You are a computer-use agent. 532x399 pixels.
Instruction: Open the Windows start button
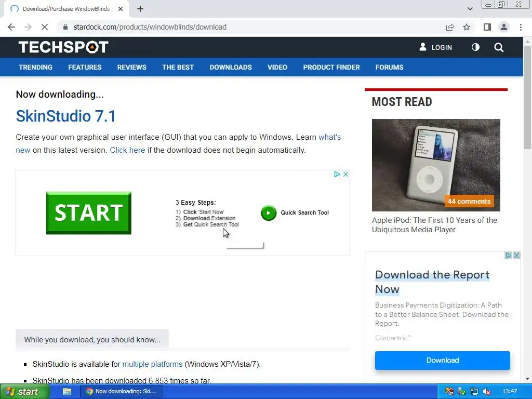(x=24, y=392)
